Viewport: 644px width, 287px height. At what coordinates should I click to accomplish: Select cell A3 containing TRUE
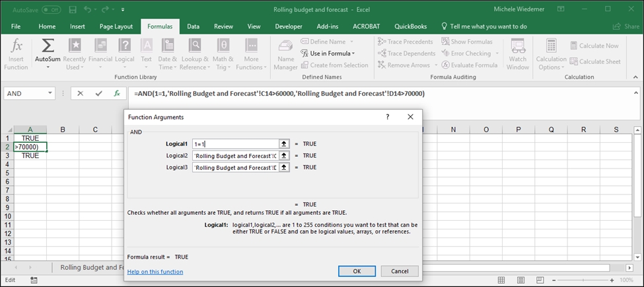pos(30,156)
